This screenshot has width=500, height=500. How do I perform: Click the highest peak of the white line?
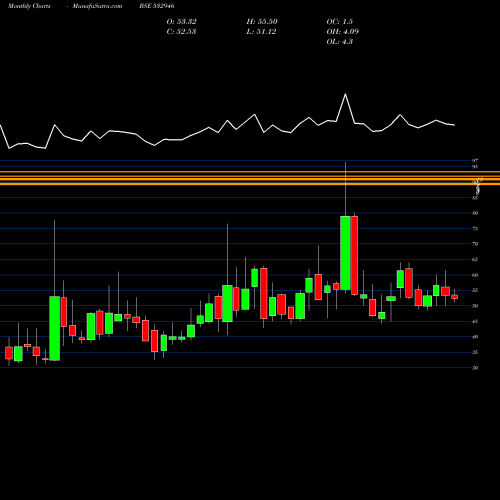(345, 94)
